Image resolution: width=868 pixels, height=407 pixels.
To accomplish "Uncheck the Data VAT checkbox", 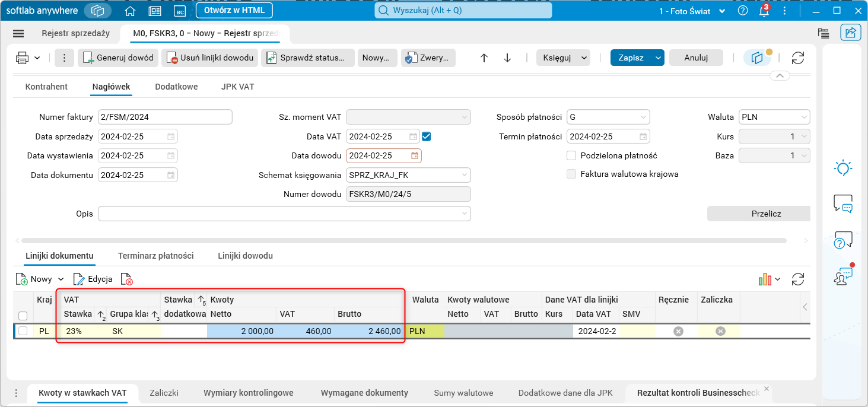I will [426, 136].
